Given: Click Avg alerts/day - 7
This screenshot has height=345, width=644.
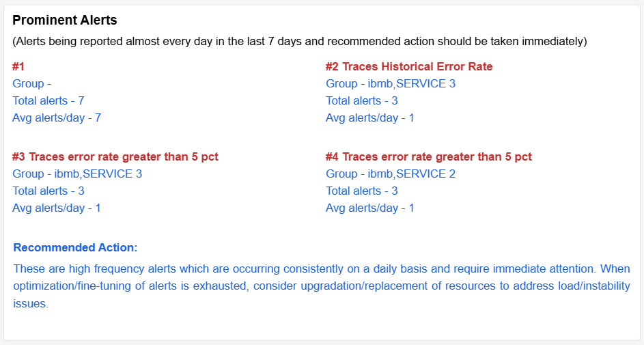Looking at the screenshot, I should click(57, 118).
